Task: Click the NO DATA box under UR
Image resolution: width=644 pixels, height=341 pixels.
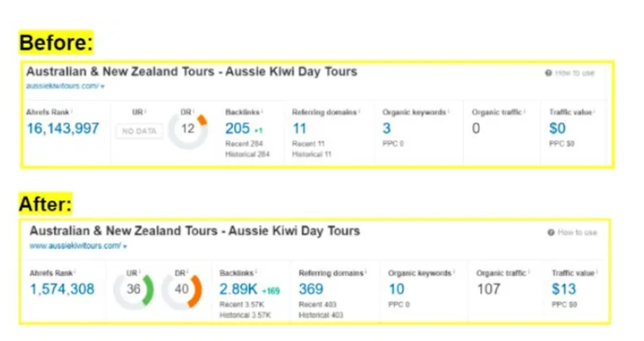Action: [139, 131]
